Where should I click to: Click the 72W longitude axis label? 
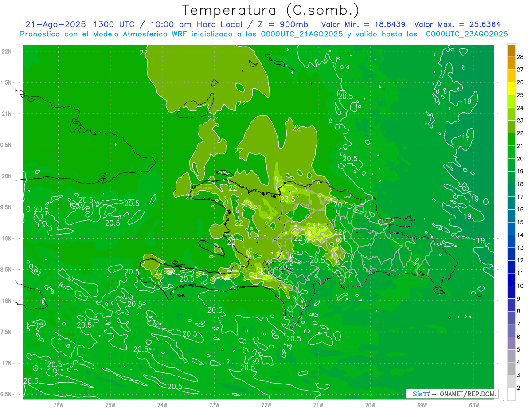266,405
